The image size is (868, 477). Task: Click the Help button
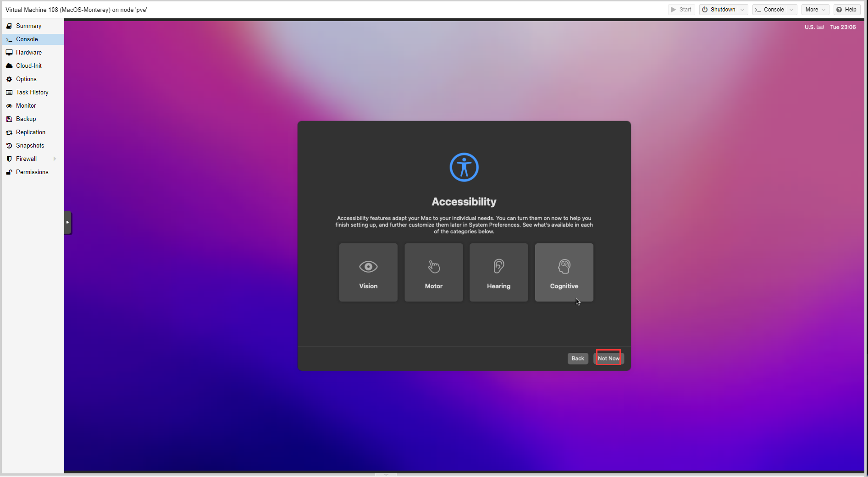tap(846, 10)
